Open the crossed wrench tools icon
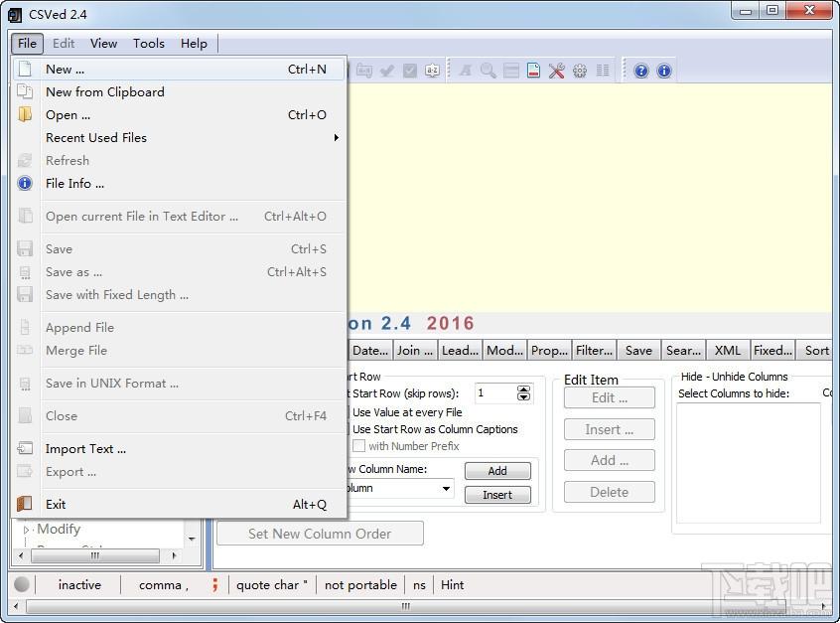 556,71
